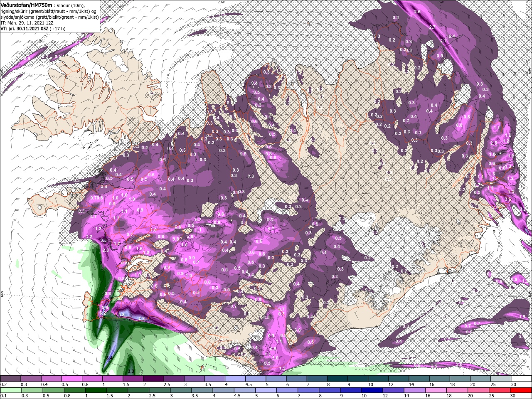Click the 'rigning/skúrir' description line

tap(48, 11)
